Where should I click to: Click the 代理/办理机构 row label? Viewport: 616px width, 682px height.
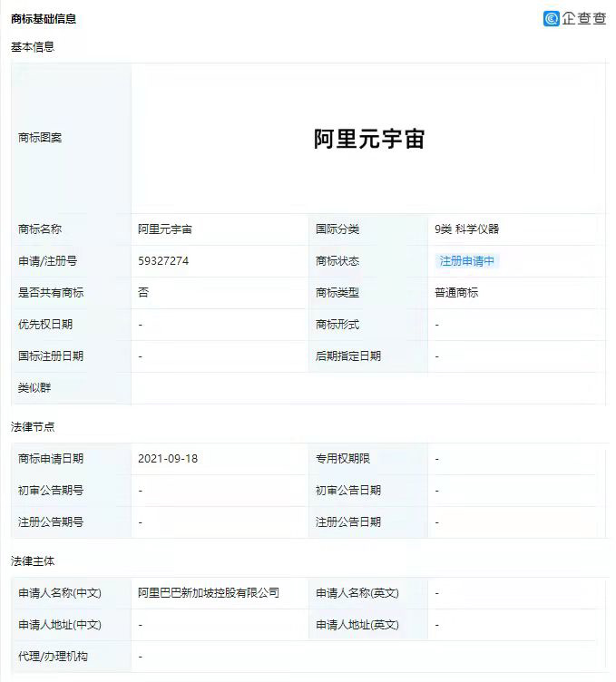54,657
